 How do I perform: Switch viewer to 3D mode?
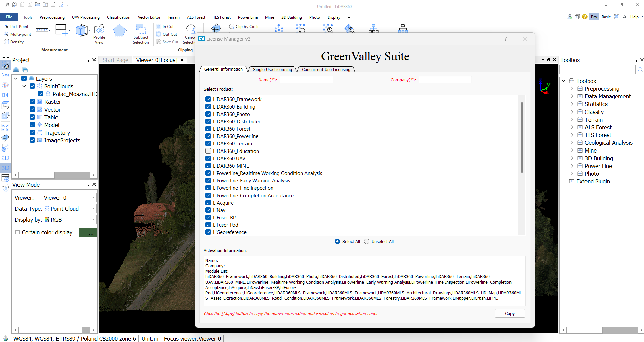coord(5,168)
